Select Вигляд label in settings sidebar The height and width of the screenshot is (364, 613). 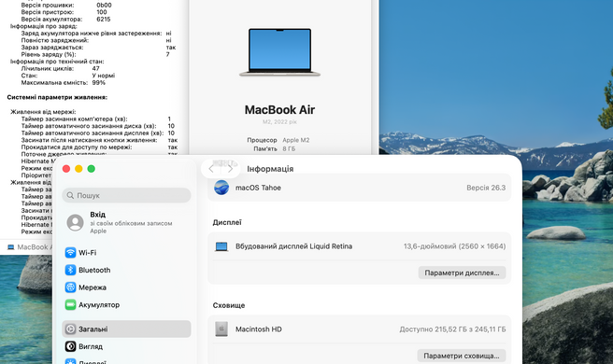coord(91,346)
